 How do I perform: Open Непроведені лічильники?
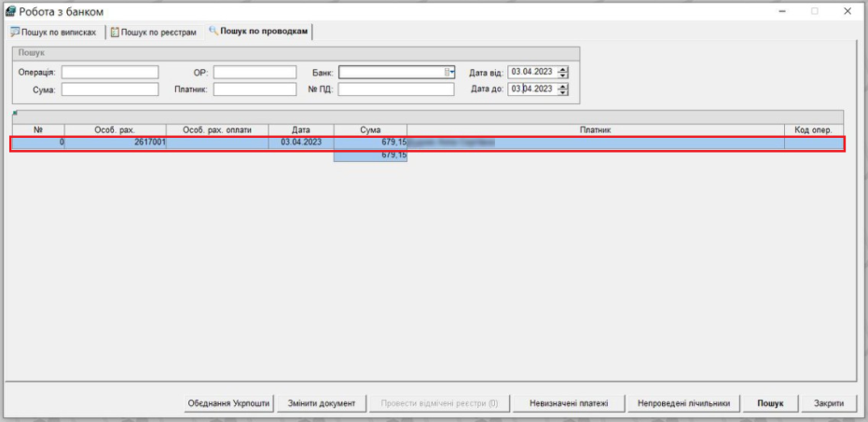684,403
